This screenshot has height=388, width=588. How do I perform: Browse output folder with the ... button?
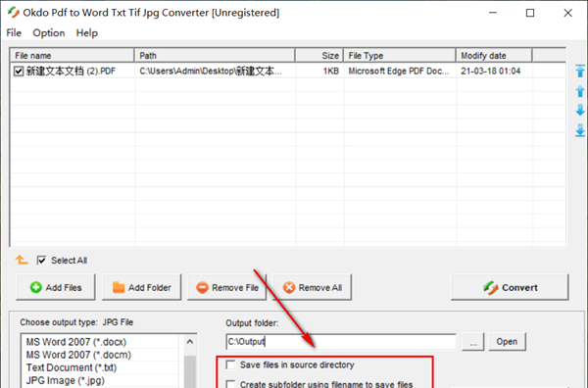click(473, 342)
